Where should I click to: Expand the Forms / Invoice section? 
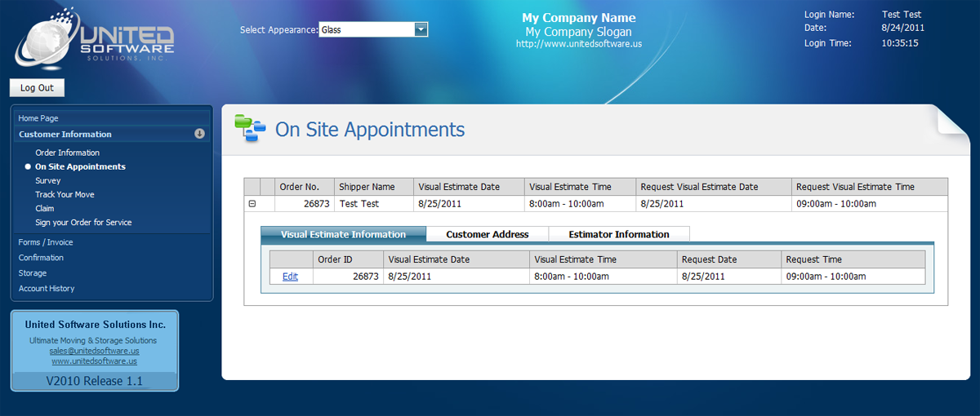pos(46,242)
